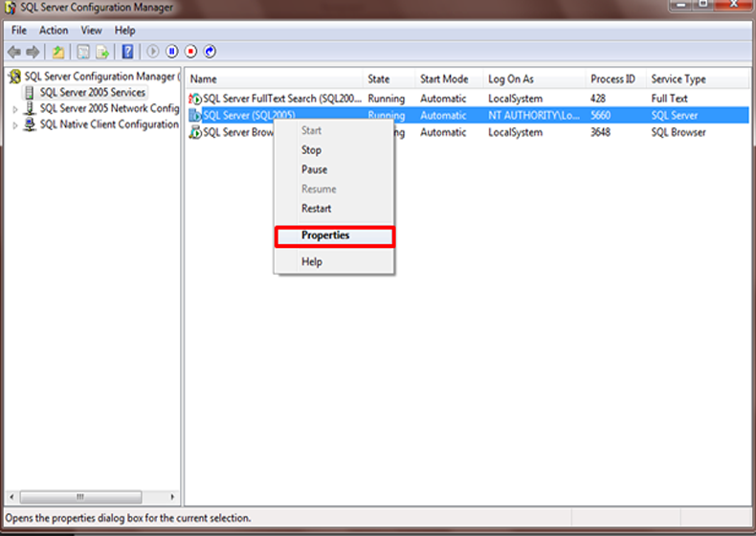Screen dimensions: 756x536
Task: Expand SQL Native Client Configuration node
Action: click(x=15, y=125)
